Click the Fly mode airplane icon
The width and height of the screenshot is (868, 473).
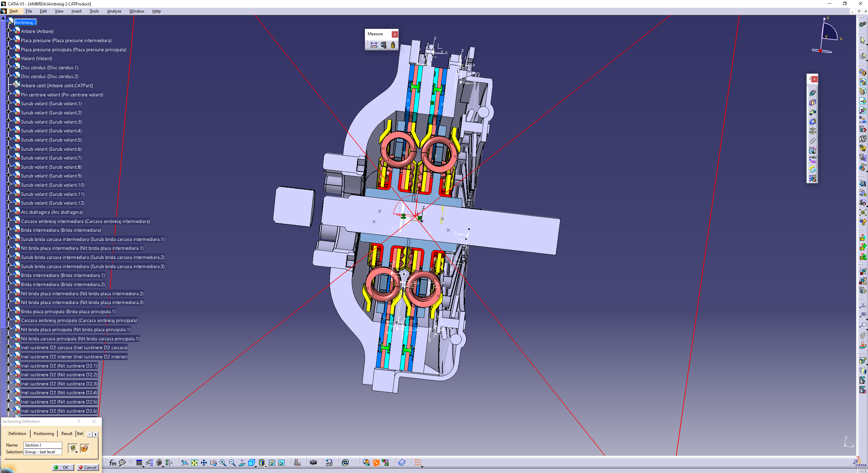tap(184, 463)
